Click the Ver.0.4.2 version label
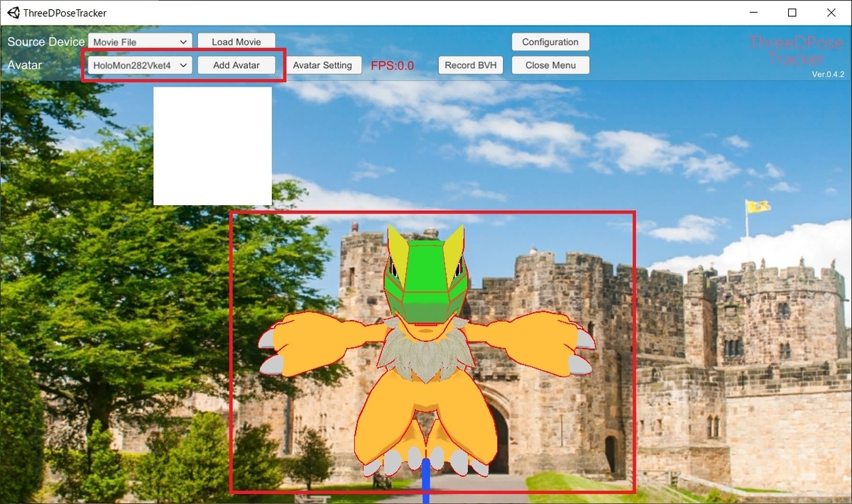Screen dimensions: 852x504 [828, 75]
